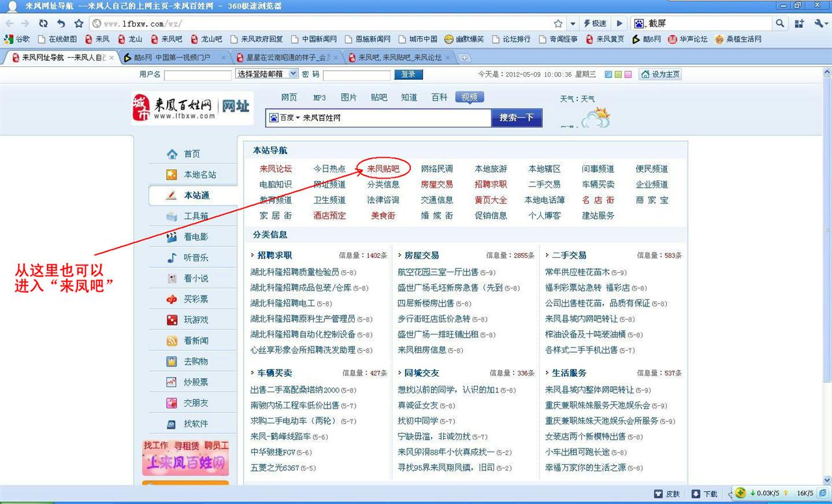Click the magnifier search icon in browser toolbar

pos(781,23)
